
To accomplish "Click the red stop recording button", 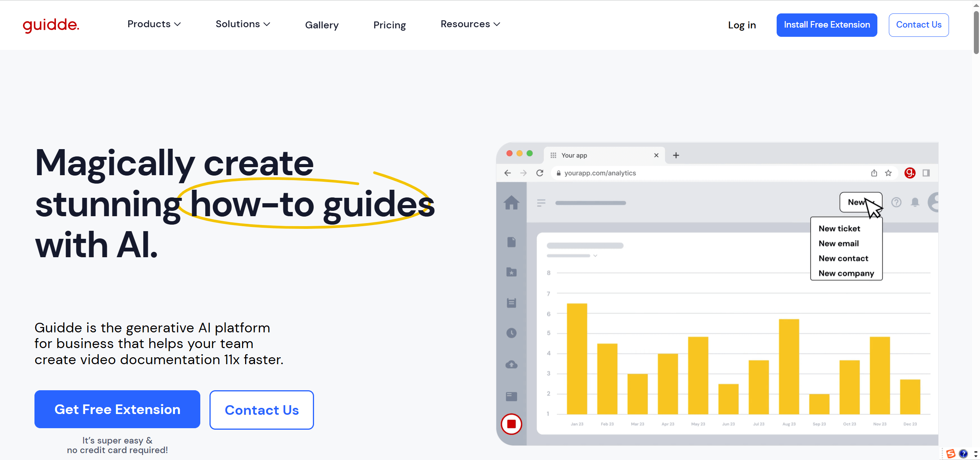I will pyautogui.click(x=511, y=424).
